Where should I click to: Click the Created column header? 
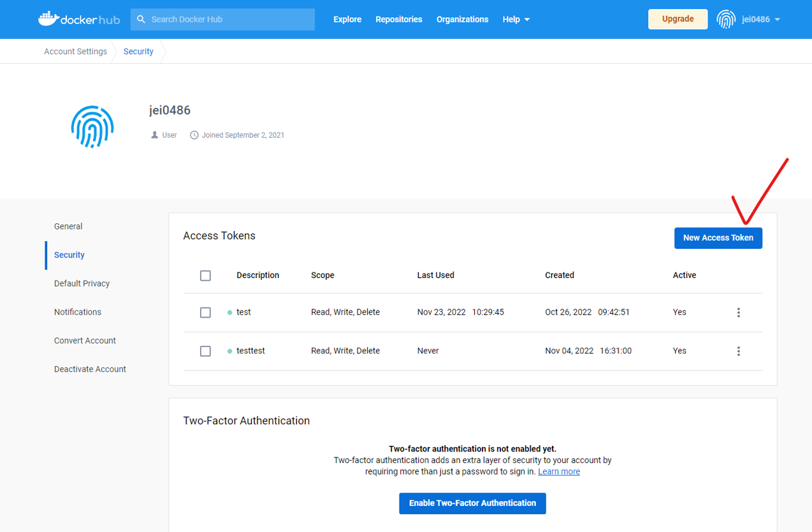click(560, 276)
